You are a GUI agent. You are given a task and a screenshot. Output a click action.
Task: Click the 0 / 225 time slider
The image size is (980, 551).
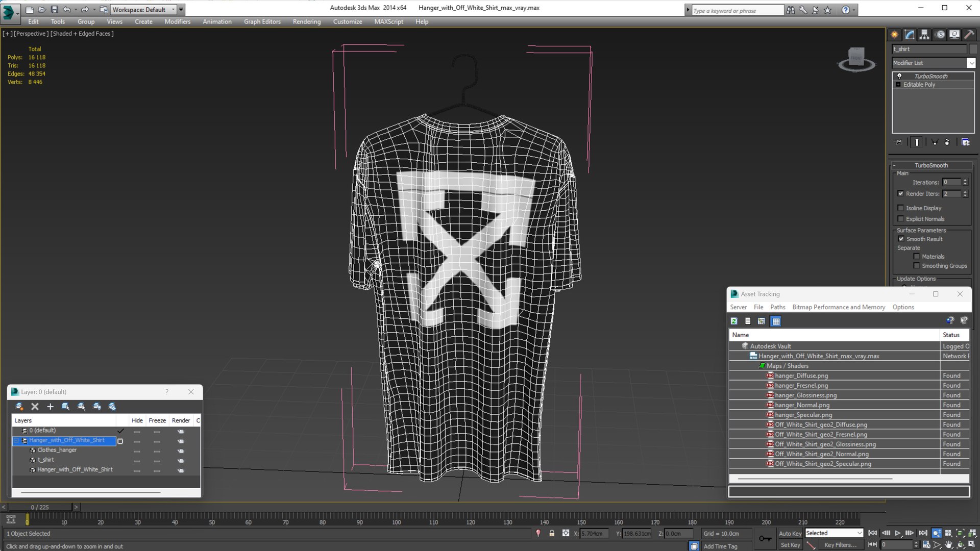click(40, 507)
